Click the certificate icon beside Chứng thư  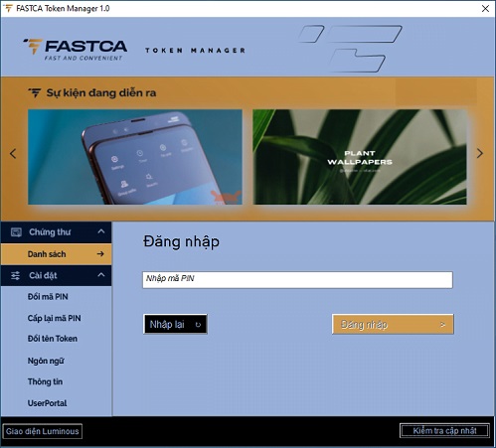tap(16, 232)
